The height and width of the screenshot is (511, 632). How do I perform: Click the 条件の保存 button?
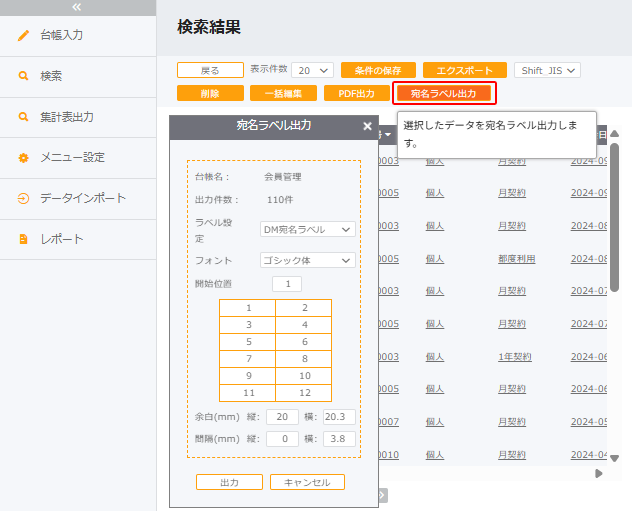pos(378,70)
